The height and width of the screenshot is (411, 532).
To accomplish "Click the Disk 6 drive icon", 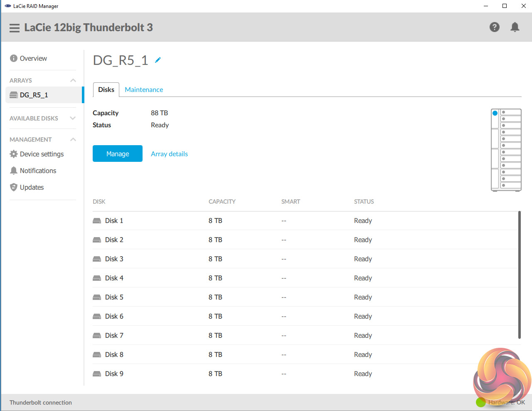I will [x=97, y=316].
